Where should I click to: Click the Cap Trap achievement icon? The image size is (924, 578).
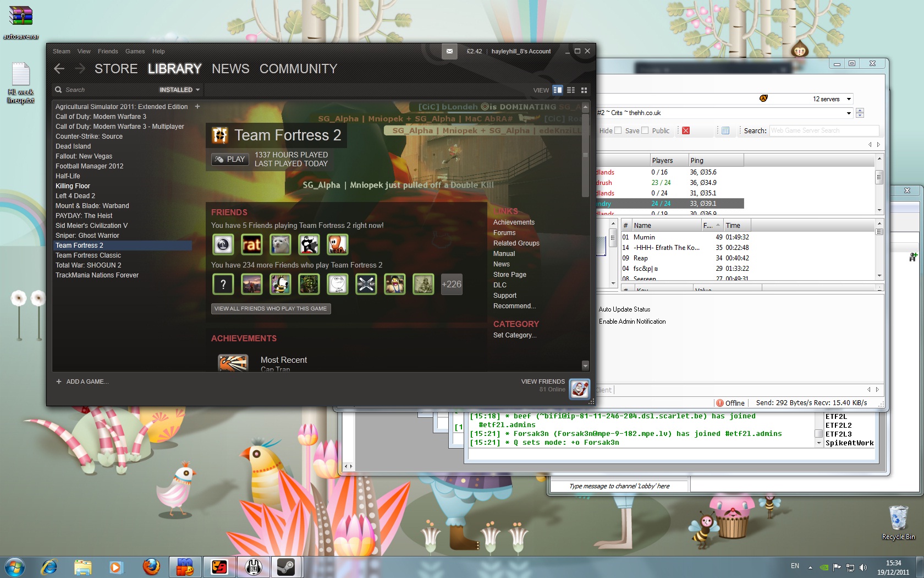233,363
